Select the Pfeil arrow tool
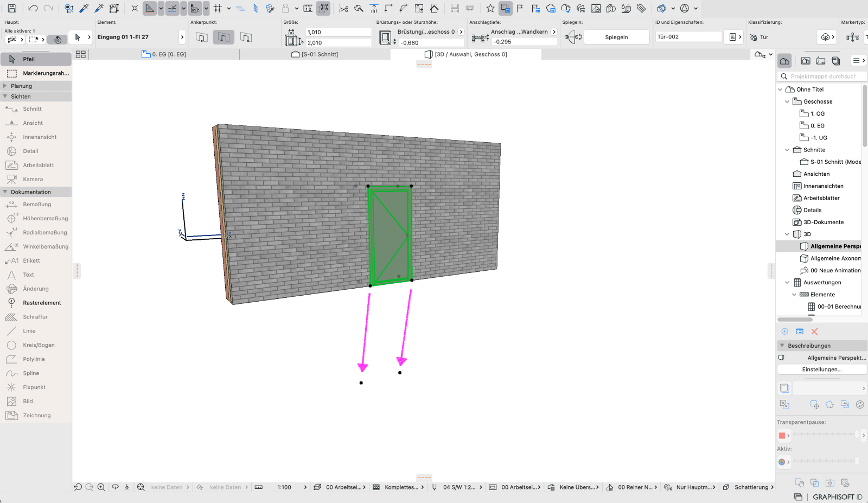868x503 pixels. tap(36, 59)
